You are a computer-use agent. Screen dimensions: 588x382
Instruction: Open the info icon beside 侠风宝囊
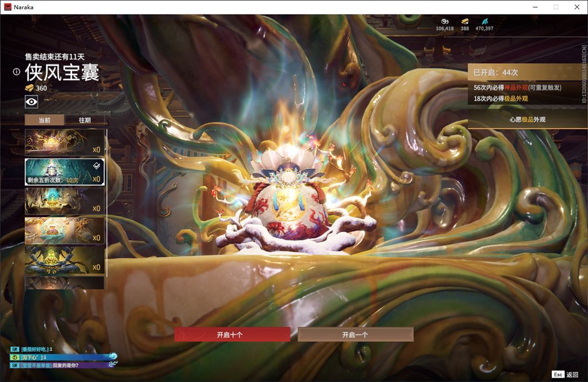point(17,72)
